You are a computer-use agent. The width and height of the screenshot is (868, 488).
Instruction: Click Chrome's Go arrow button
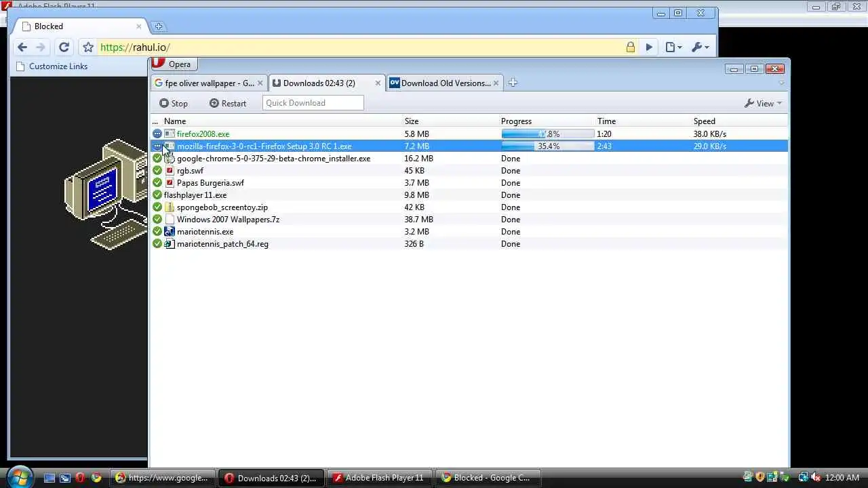coord(649,47)
